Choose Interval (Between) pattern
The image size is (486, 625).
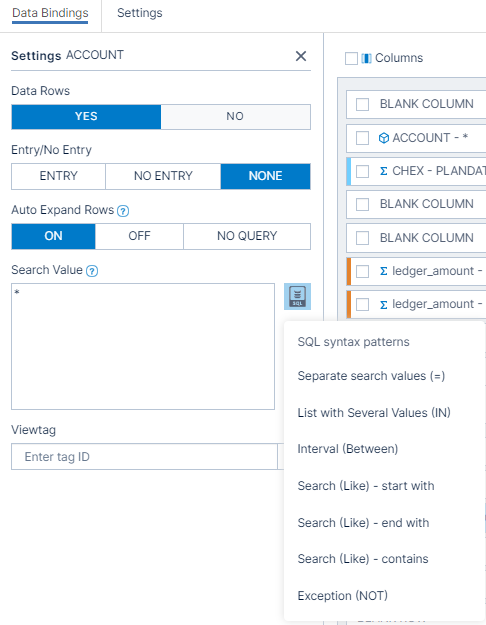(348, 449)
